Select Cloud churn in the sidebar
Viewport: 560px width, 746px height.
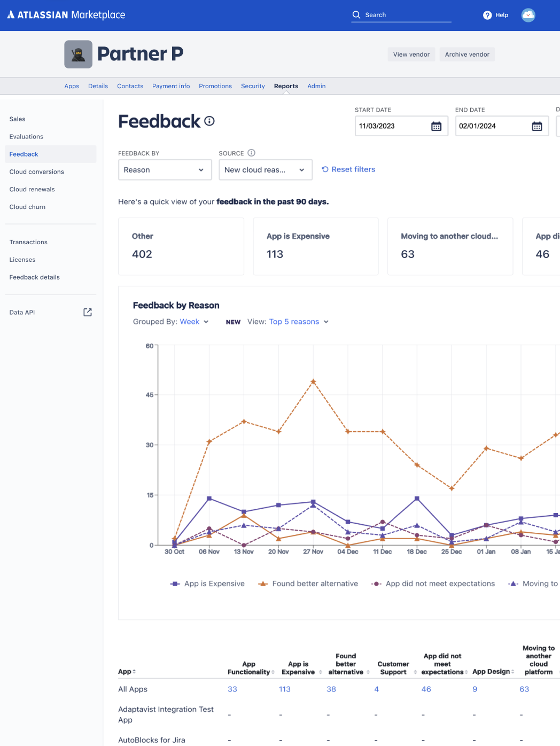tap(27, 207)
